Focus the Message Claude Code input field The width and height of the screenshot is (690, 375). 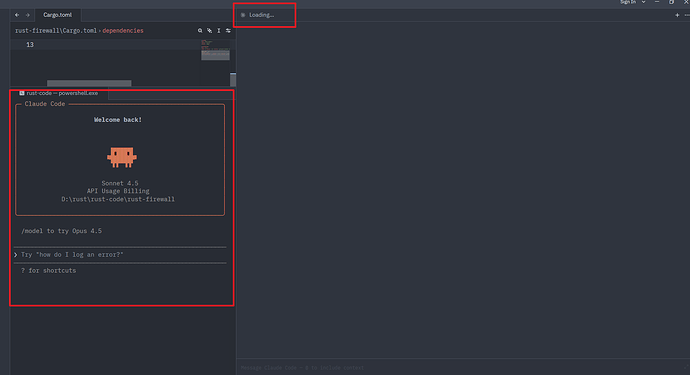pos(463,368)
